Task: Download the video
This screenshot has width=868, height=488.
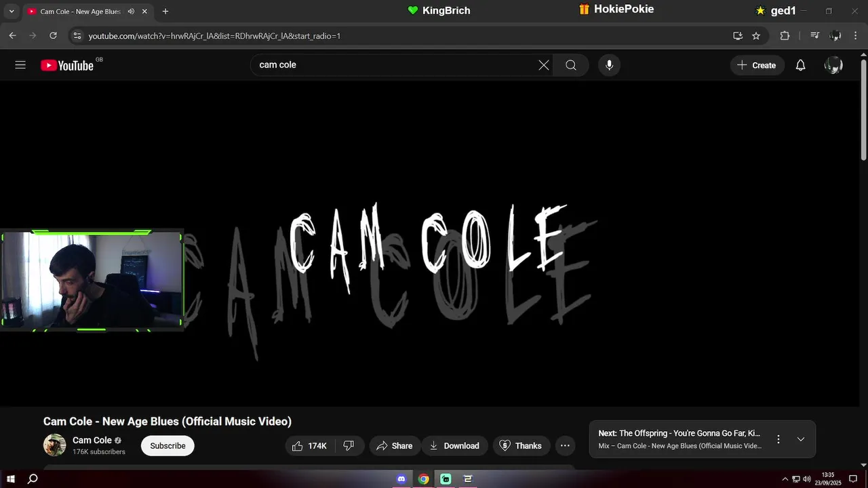Action: coord(455,446)
